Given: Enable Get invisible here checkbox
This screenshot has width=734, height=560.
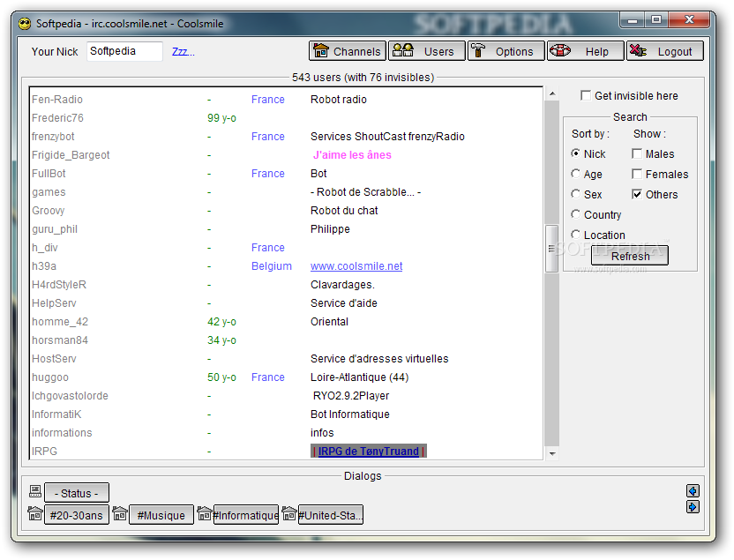Looking at the screenshot, I should (585, 95).
